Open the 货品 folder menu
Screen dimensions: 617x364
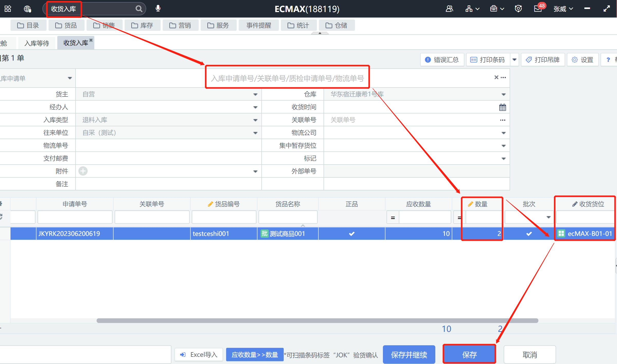(x=66, y=25)
